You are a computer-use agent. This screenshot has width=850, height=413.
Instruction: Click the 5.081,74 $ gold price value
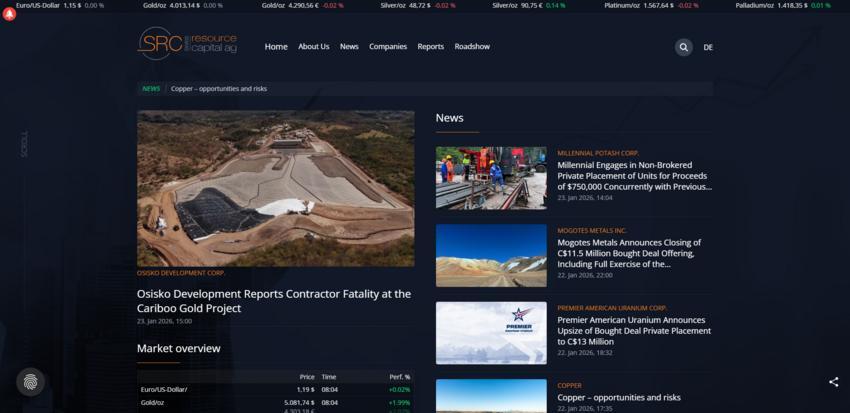pyautogui.click(x=299, y=403)
